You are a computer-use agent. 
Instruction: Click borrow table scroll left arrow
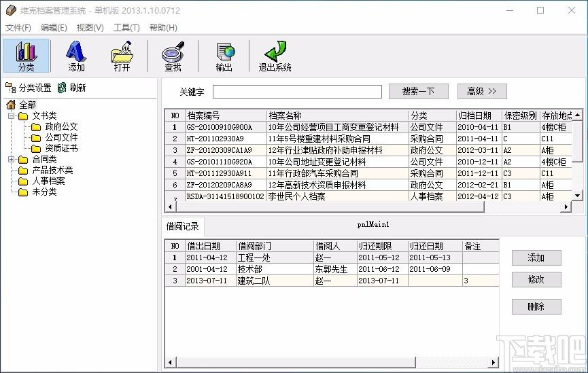point(170,362)
